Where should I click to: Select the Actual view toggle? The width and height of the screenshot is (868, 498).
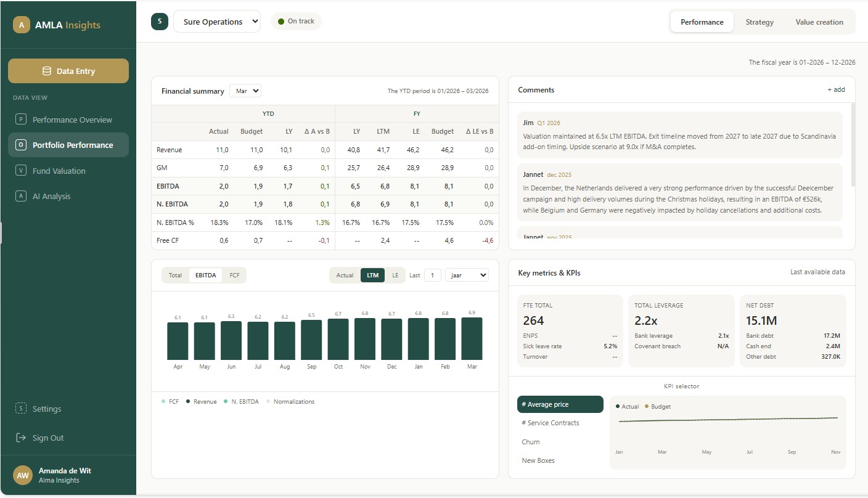[345, 276]
